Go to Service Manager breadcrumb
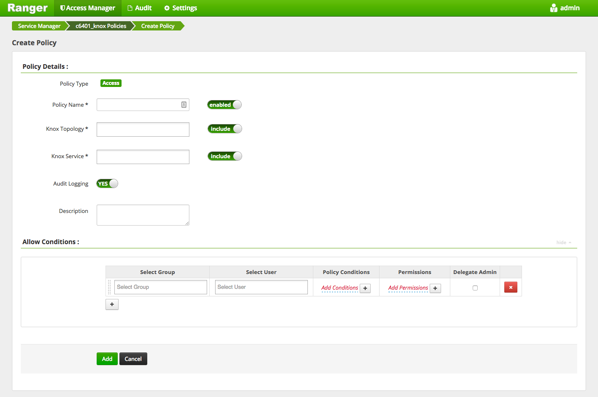Image resolution: width=598 pixels, height=398 pixels. tap(39, 26)
